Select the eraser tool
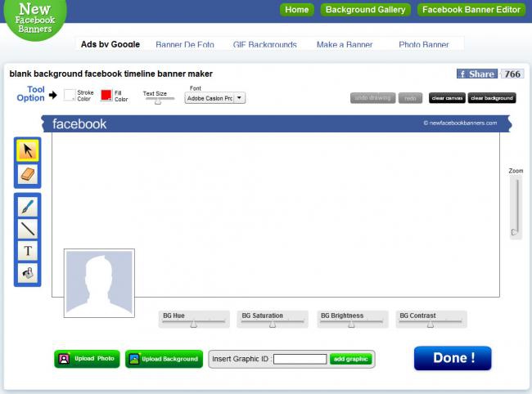The height and width of the screenshot is (394, 532). pos(28,174)
